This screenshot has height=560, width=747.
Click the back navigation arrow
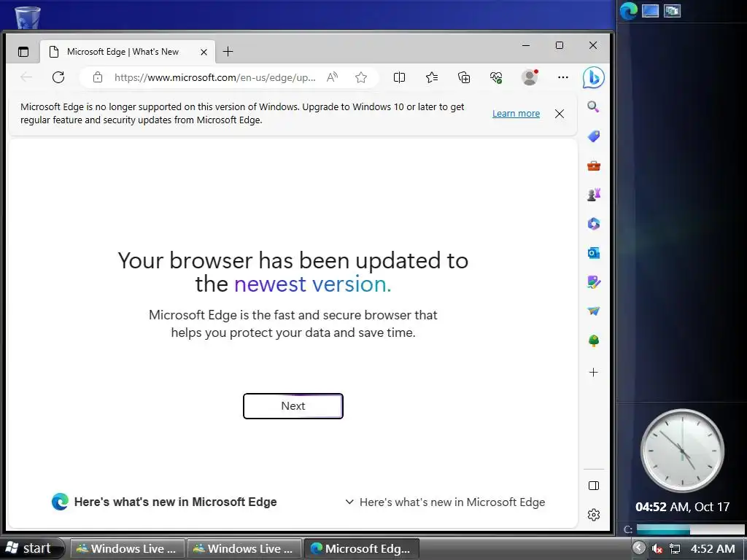coord(26,77)
